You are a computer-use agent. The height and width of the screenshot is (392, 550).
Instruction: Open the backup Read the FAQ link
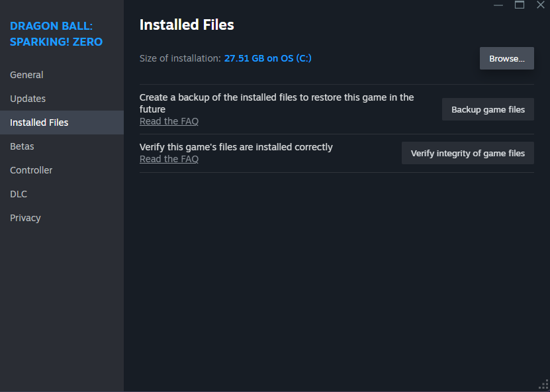[169, 121]
